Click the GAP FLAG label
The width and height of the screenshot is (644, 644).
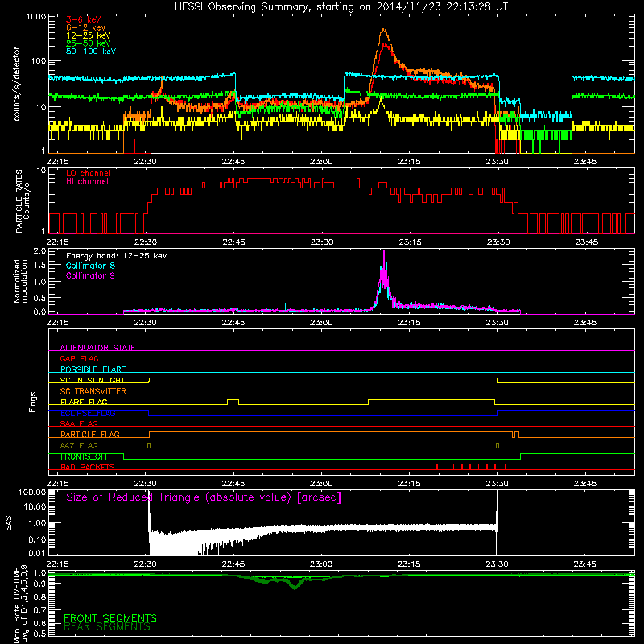coord(80,358)
